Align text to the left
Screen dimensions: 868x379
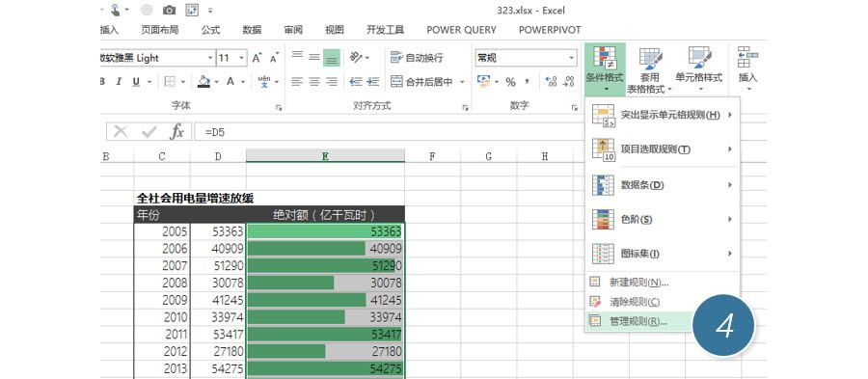click(297, 82)
